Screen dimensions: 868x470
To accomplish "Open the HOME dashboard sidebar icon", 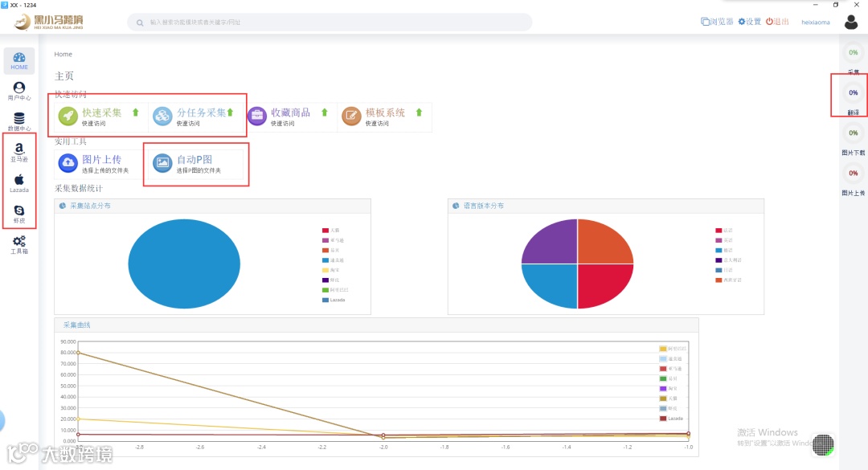I will (x=19, y=61).
